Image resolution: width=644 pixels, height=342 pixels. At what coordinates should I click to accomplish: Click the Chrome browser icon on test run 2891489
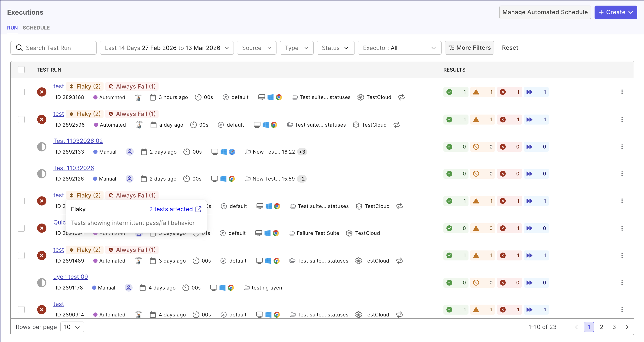coord(277,260)
